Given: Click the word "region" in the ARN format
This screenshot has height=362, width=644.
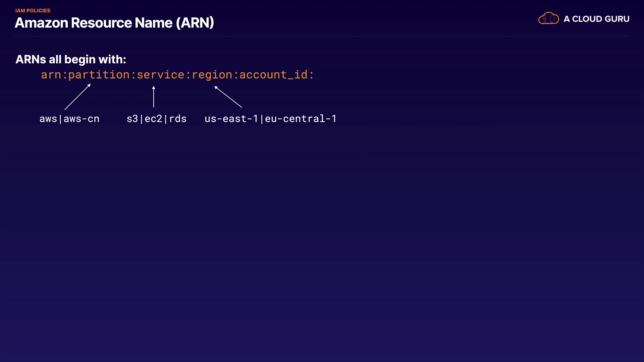Looking at the screenshot, I should tap(212, 75).
